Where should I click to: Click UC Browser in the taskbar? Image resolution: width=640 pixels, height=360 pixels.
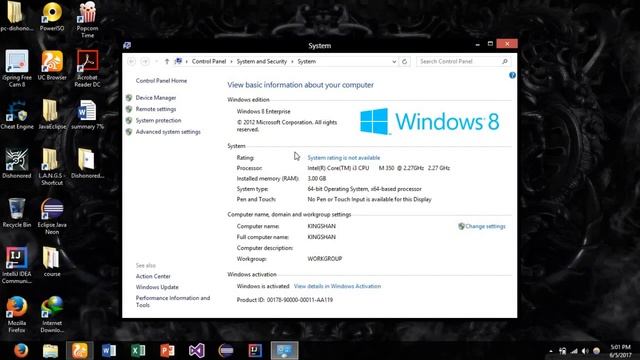tap(80, 351)
